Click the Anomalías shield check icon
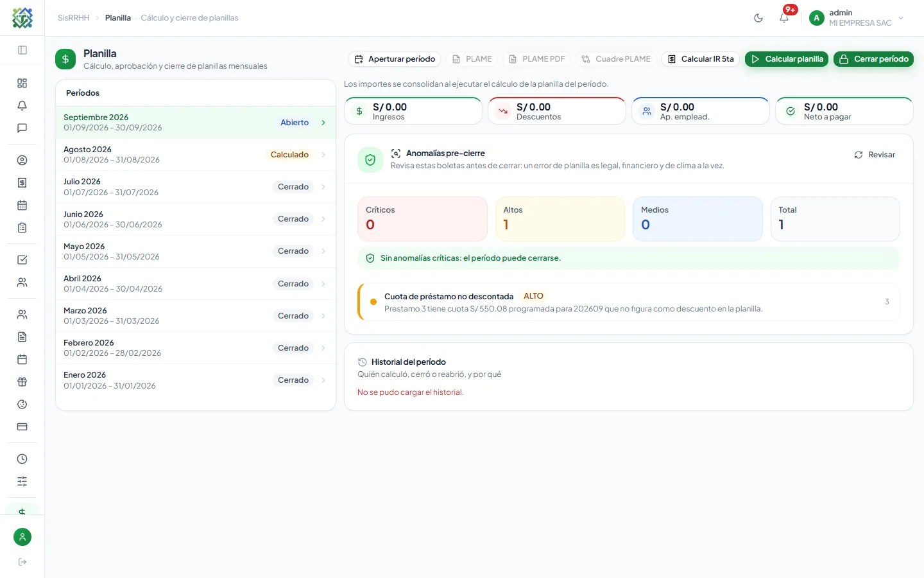Screen dimensions: 924x578 pos(370,160)
